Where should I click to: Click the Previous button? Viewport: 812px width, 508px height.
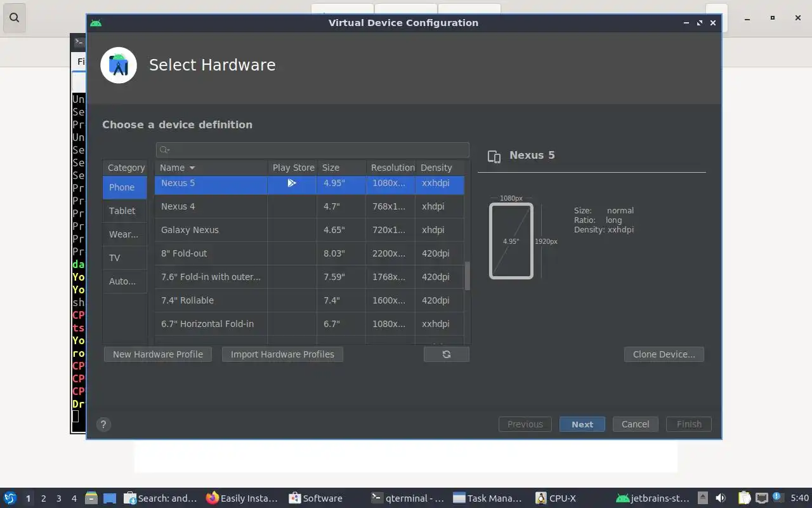pyautogui.click(x=525, y=424)
